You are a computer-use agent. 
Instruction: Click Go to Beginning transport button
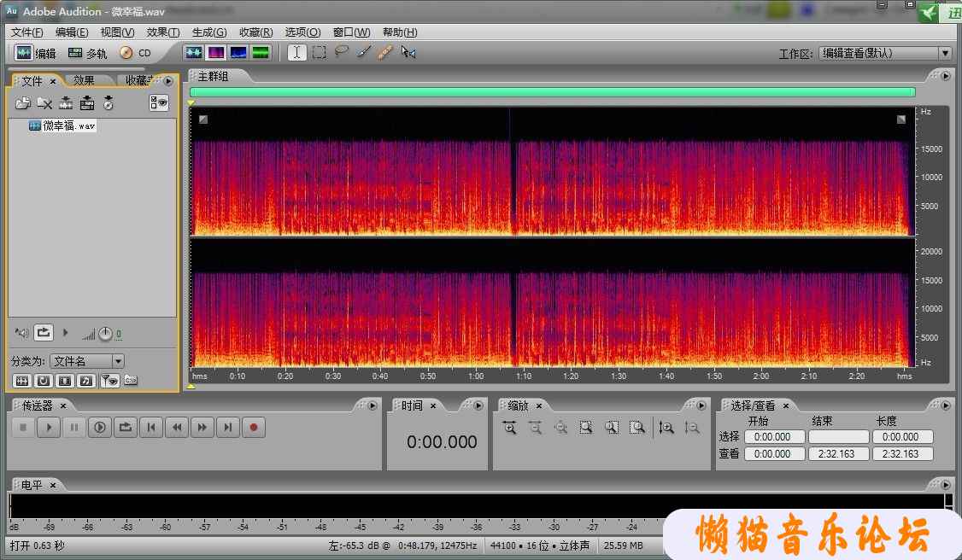point(151,427)
